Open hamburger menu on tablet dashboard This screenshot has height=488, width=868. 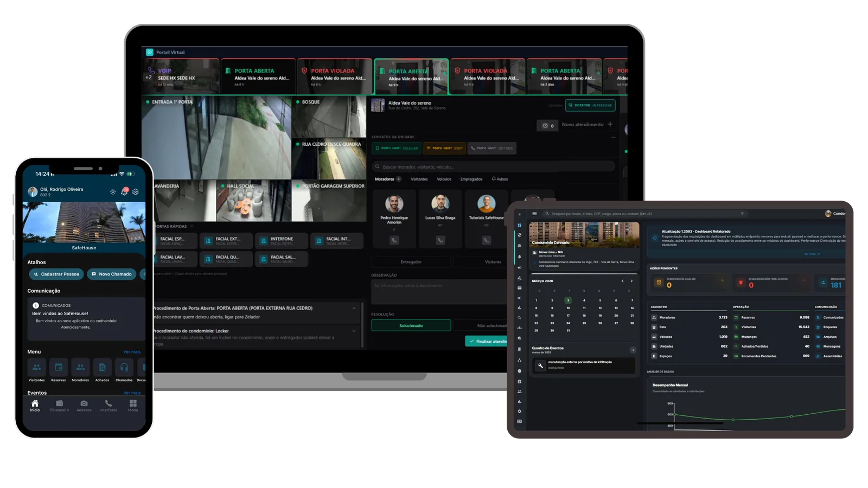pos(534,214)
